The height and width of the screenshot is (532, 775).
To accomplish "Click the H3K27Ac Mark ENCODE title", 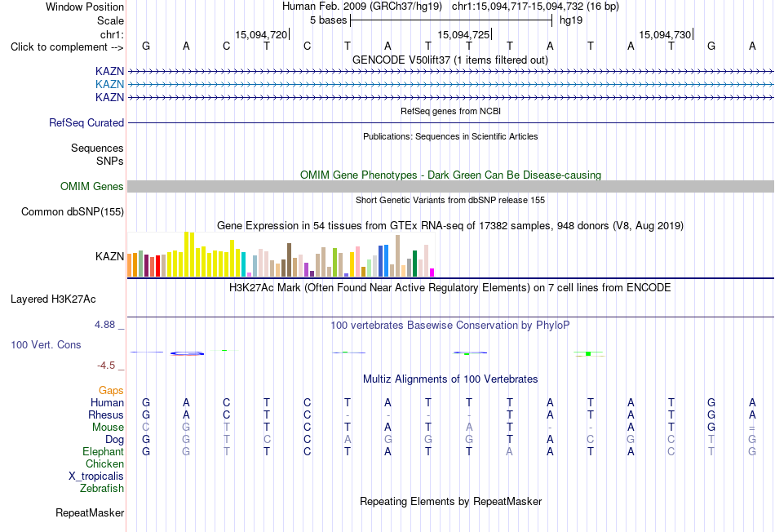I will click(x=450, y=288).
